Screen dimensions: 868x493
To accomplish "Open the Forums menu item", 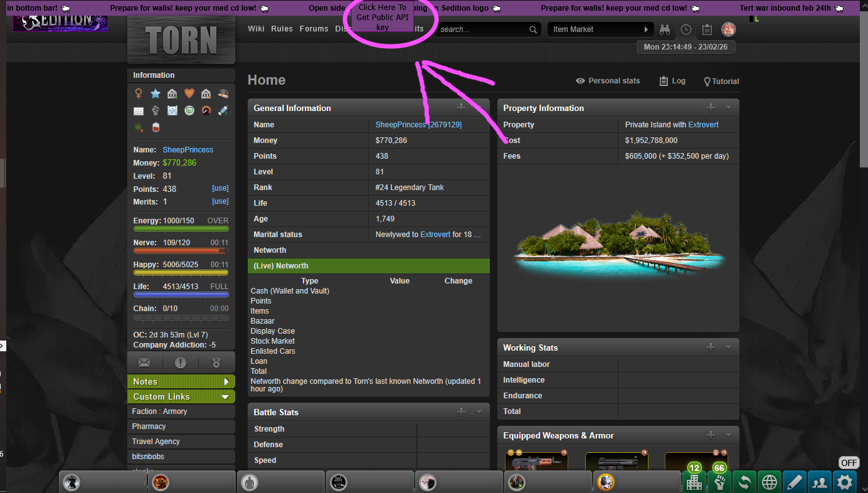I will pyautogui.click(x=314, y=29).
